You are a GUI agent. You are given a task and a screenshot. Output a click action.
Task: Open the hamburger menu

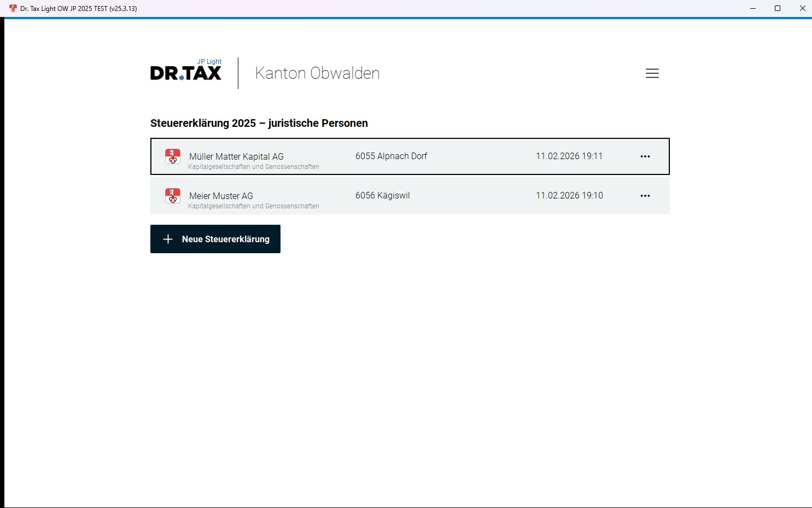[652, 73]
